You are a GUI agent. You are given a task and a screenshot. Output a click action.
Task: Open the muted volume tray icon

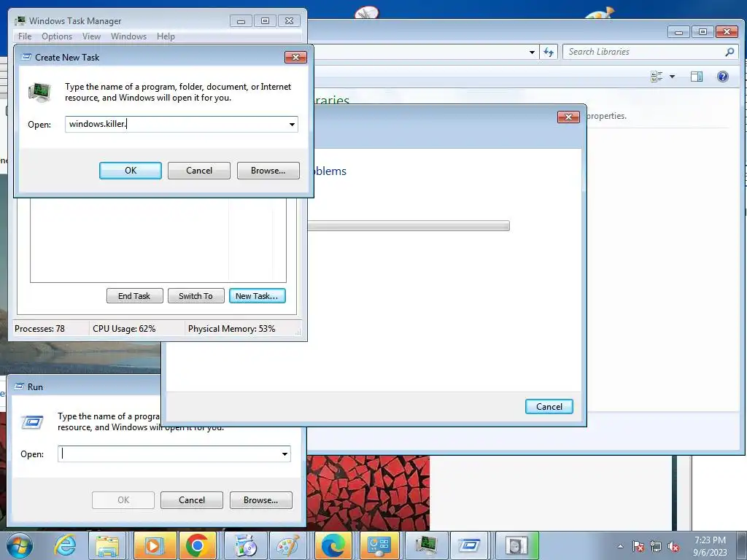(x=673, y=546)
